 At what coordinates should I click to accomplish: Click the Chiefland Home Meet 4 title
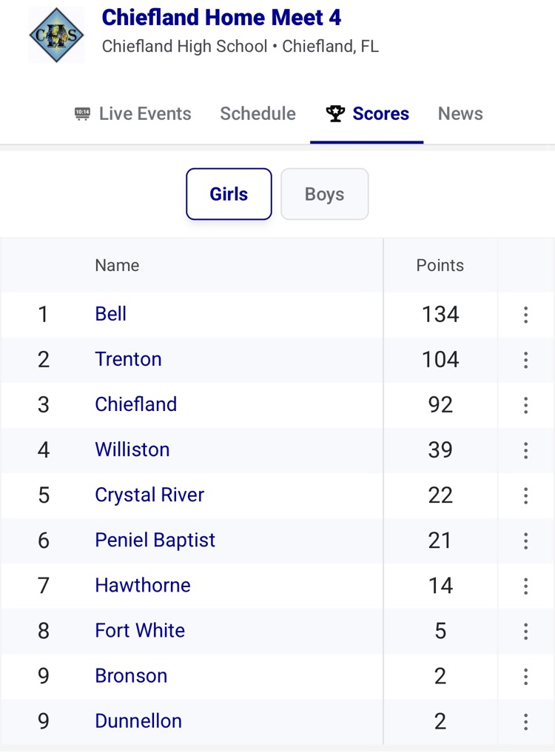(x=221, y=17)
